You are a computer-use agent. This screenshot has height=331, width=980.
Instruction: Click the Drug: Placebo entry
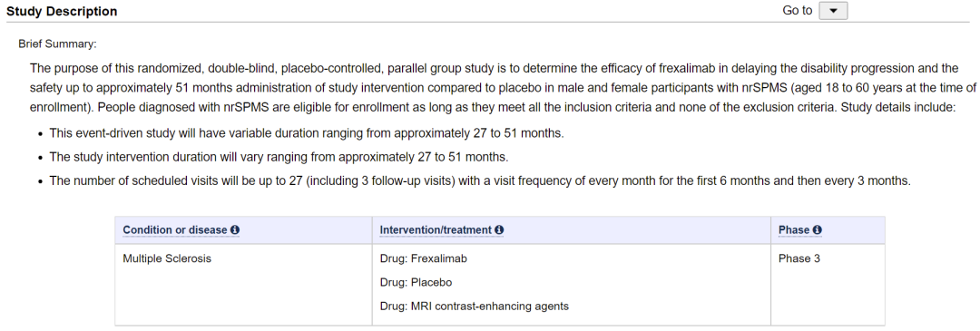coord(416,282)
